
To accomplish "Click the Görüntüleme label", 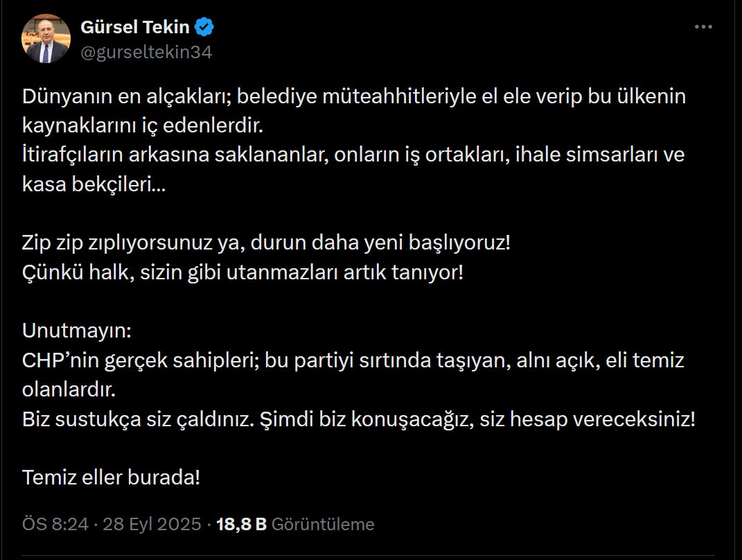I will click(323, 525).
